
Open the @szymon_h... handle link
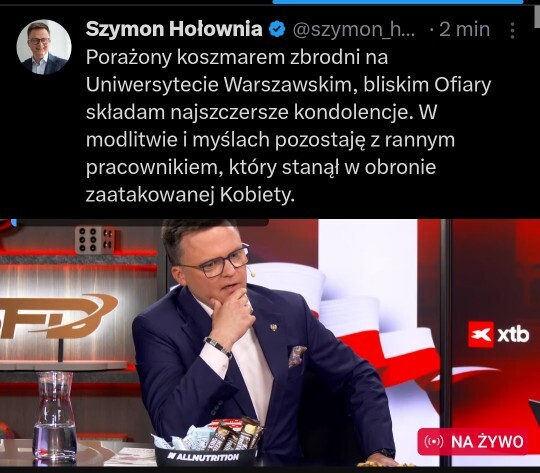pos(354,30)
